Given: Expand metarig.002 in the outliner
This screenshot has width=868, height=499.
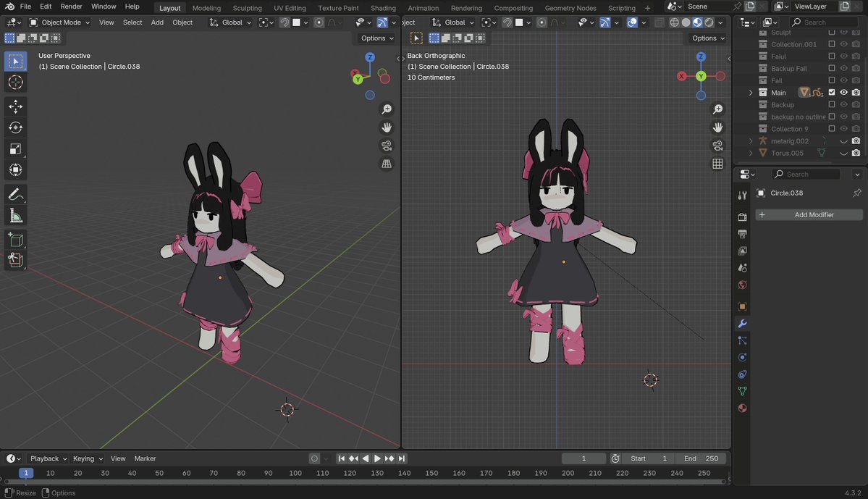Looking at the screenshot, I should point(751,141).
